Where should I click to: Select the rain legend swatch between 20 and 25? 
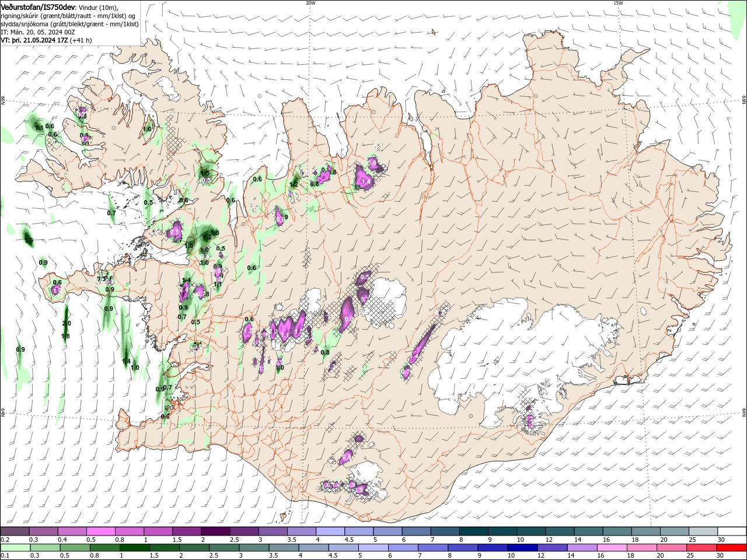click(672, 548)
